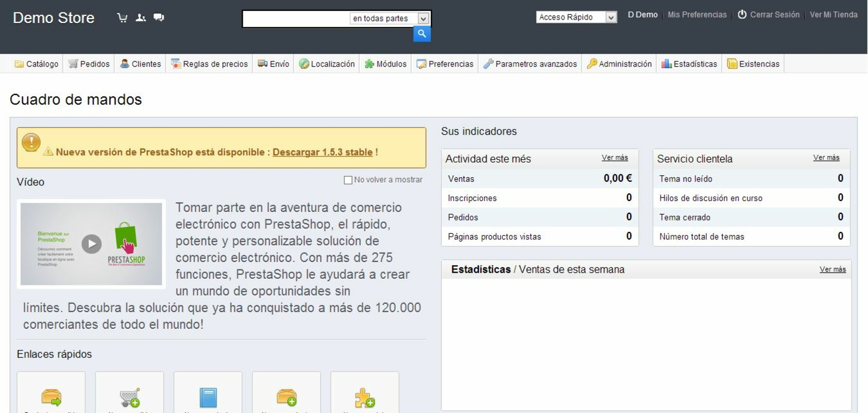This screenshot has width=868, height=413.
Task: Play the PrestaShop welcome video
Action: (91, 244)
